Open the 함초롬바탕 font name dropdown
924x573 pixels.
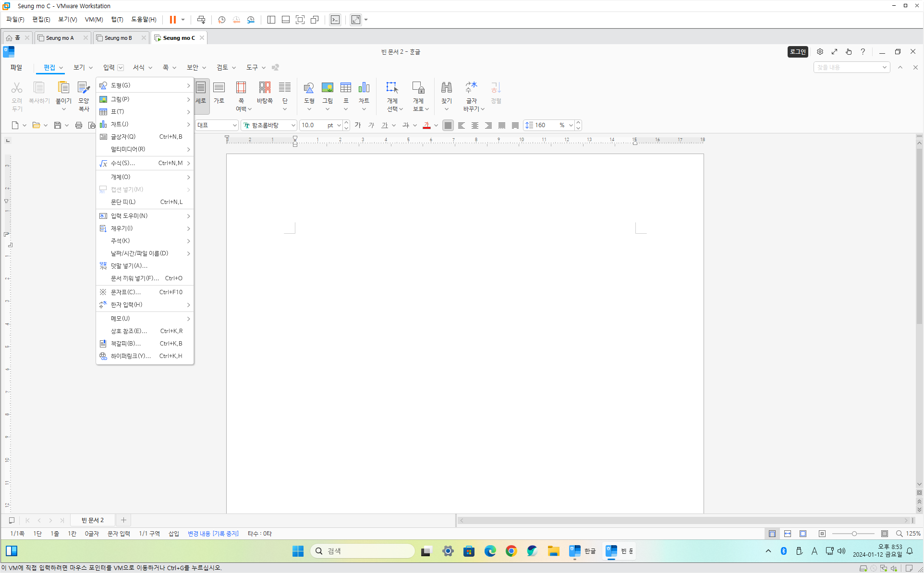pos(293,125)
